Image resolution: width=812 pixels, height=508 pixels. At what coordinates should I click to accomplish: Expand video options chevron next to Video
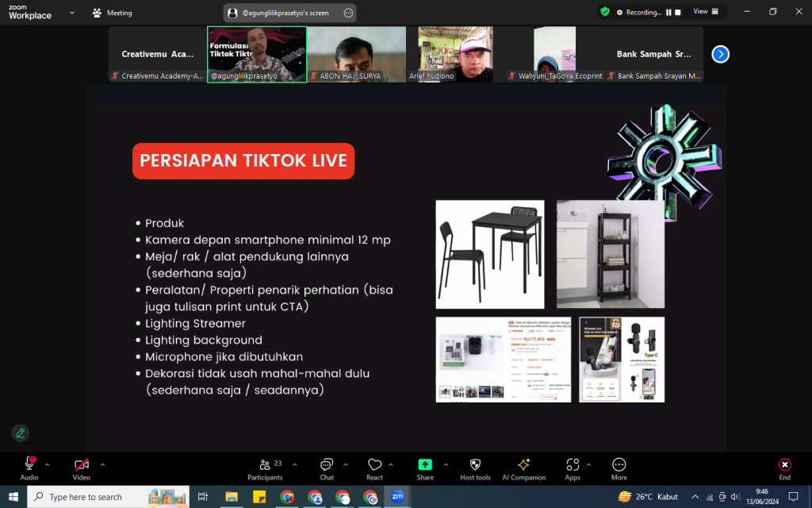click(x=102, y=464)
